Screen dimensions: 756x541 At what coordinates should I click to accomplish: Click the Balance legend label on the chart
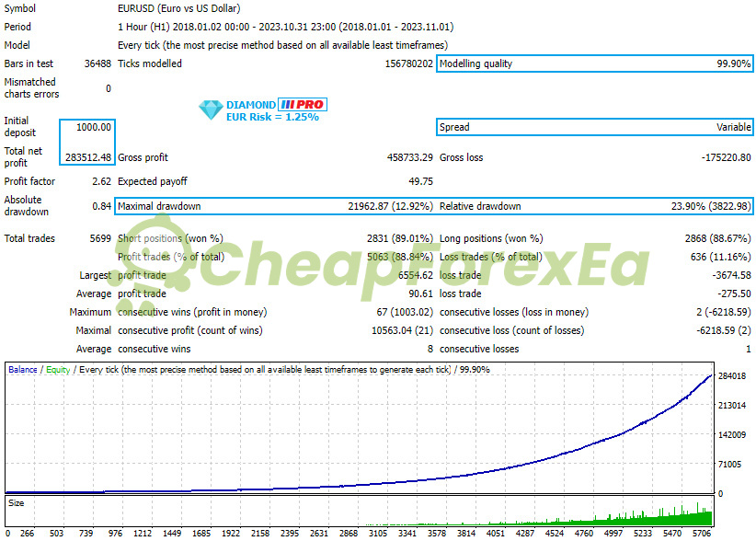[23, 370]
